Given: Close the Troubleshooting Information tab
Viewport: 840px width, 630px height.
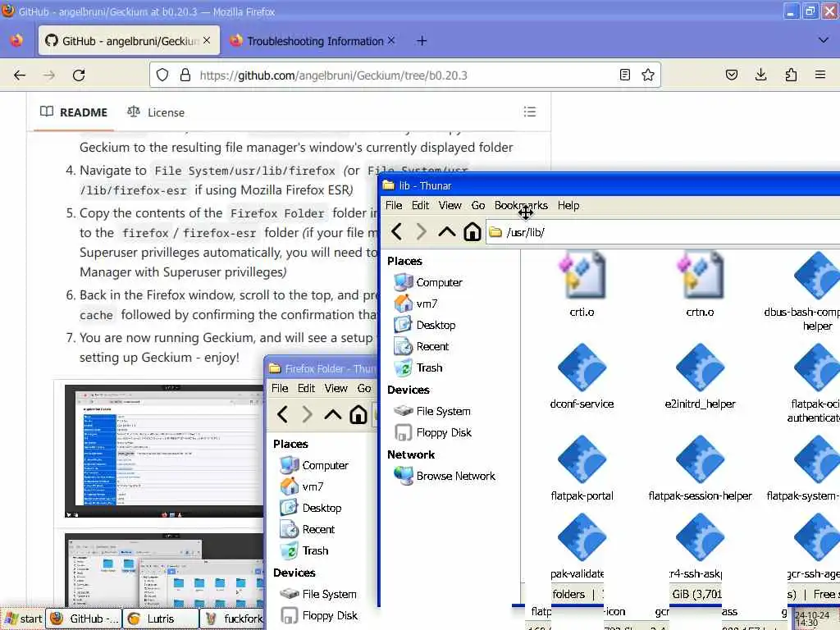Looking at the screenshot, I should [391, 41].
